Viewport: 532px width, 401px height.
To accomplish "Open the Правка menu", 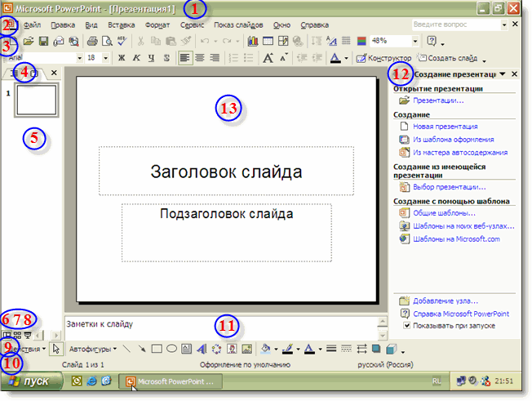I will pyautogui.click(x=63, y=25).
